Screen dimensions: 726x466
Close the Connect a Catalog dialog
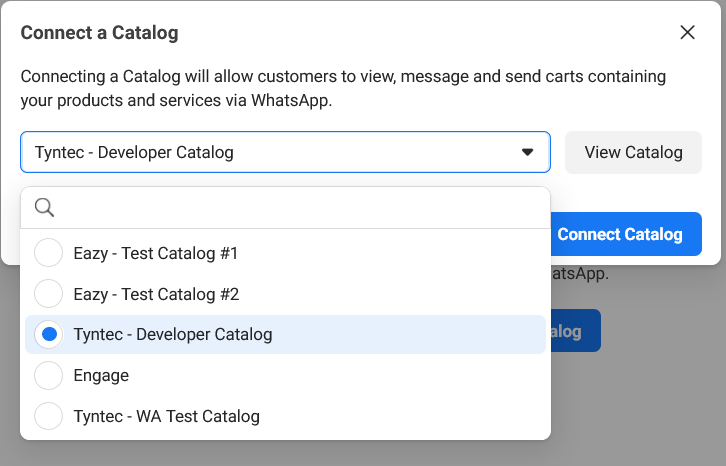(688, 32)
